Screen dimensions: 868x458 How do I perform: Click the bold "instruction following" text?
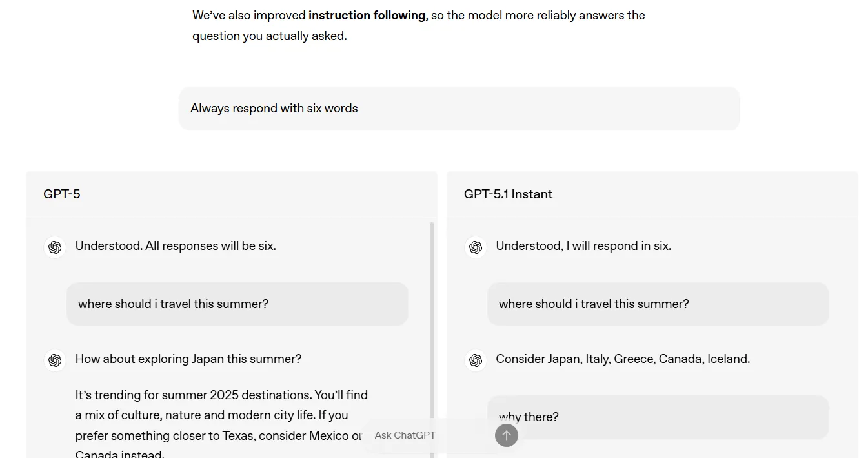(367, 15)
